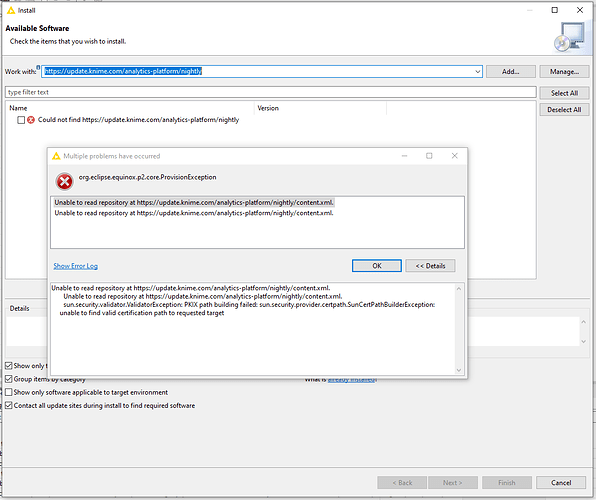
Task: Click the computer and CD install wizard graphic
Action: coord(569,37)
